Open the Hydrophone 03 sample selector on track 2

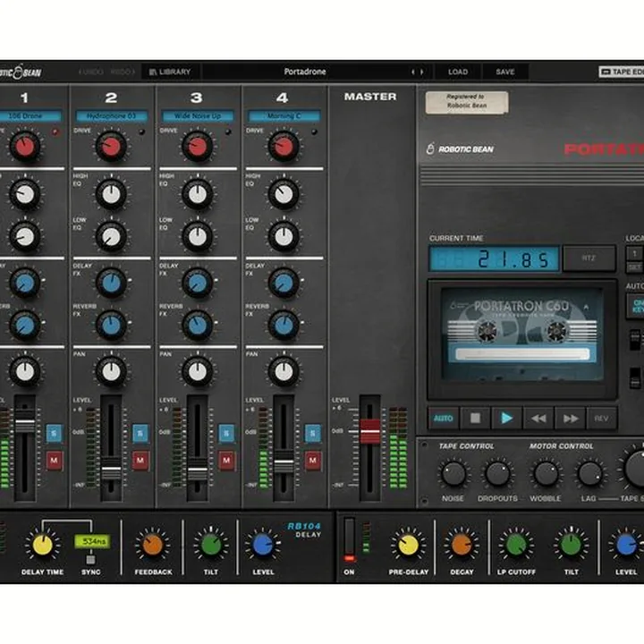click(x=111, y=116)
